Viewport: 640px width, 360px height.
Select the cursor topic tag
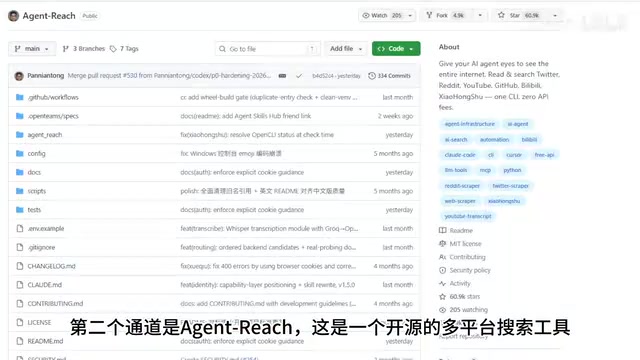point(514,155)
